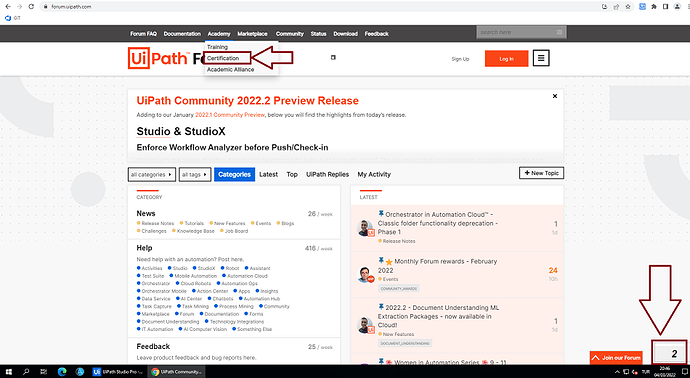Open the browser extensions puzzle icon
690x378 pixels.
(x=654, y=7)
